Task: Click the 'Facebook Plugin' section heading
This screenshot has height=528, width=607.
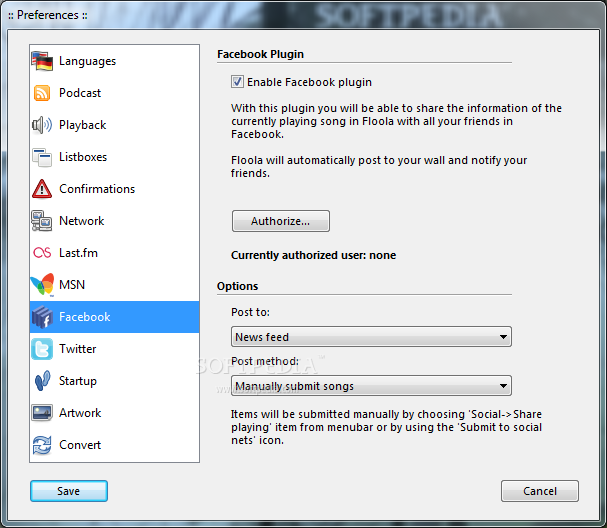Action: point(261,54)
